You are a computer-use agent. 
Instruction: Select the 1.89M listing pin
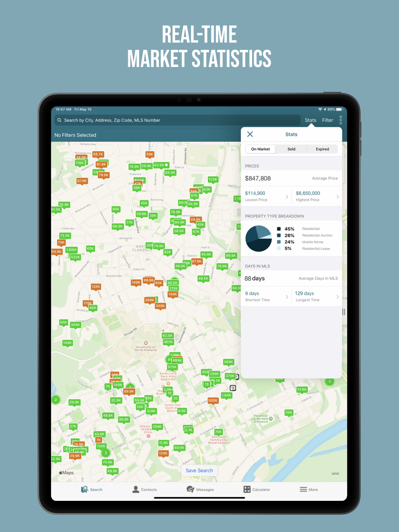click(71, 250)
